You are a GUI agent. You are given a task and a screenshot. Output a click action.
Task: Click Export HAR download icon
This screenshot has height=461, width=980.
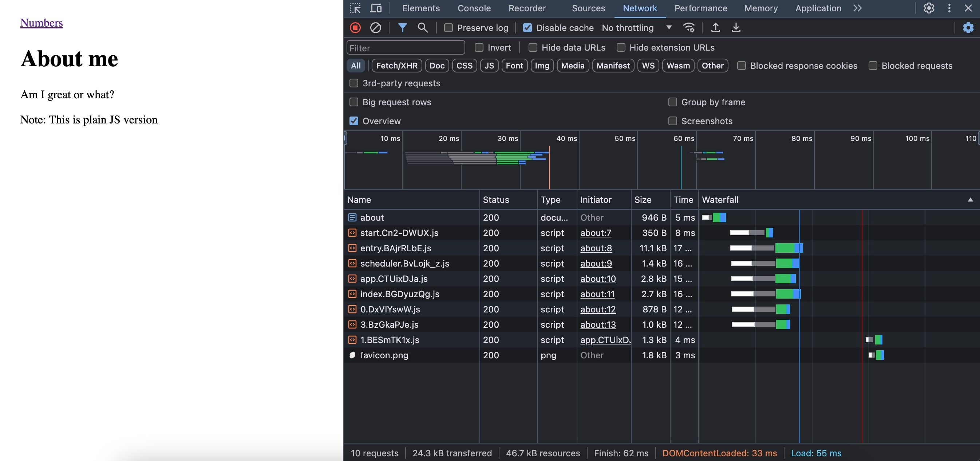(736, 28)
